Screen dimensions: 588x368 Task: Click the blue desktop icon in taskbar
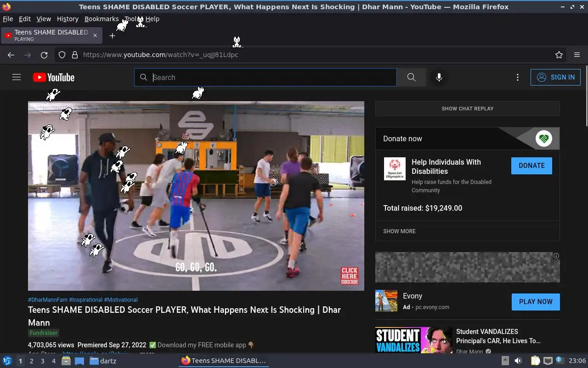click(x=79, y=361)
